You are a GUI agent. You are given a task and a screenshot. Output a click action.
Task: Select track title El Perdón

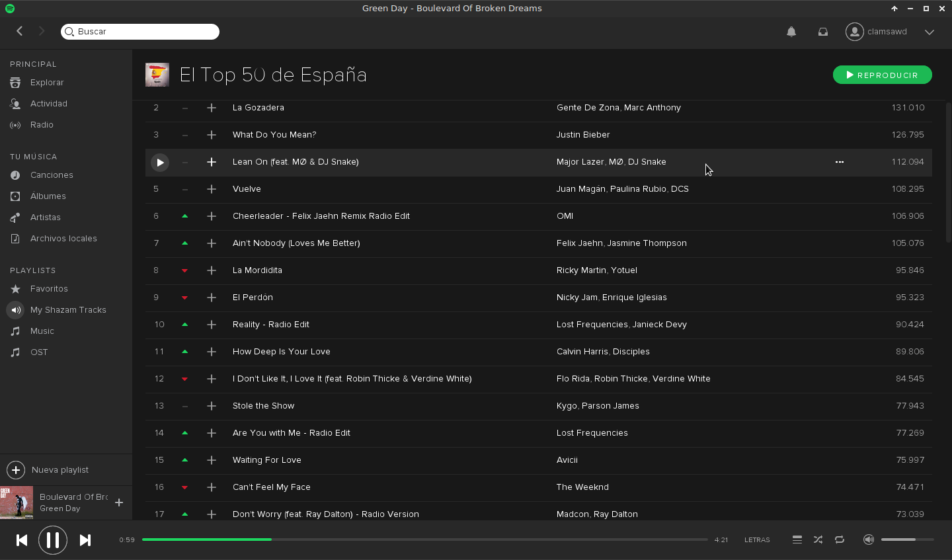pos(253,298)
